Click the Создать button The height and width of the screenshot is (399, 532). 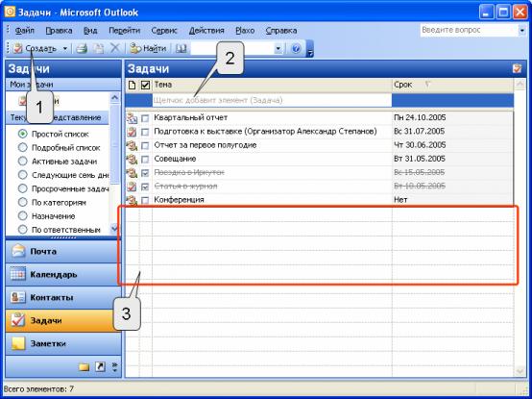point(36,49)
